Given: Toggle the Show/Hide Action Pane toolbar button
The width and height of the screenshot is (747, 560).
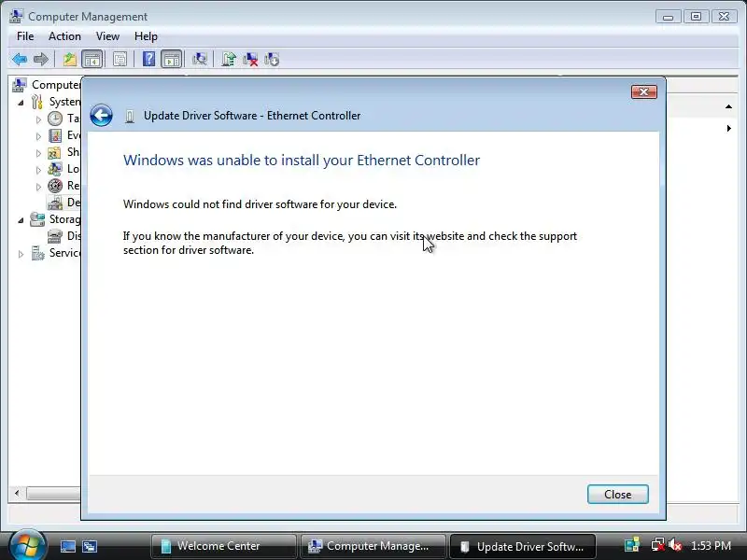Looking at the screenshot, I should point(172,60).
